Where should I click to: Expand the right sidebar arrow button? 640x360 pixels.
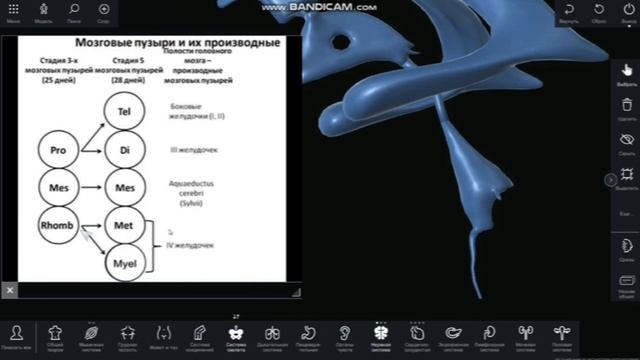pyautogui.click(x=611, y=180)
